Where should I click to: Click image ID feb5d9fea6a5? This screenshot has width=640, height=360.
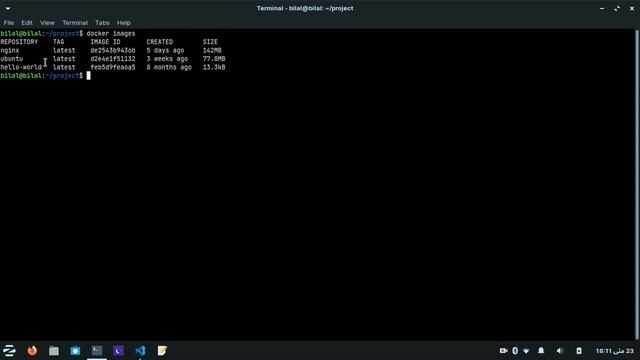(x=113, y=67)
